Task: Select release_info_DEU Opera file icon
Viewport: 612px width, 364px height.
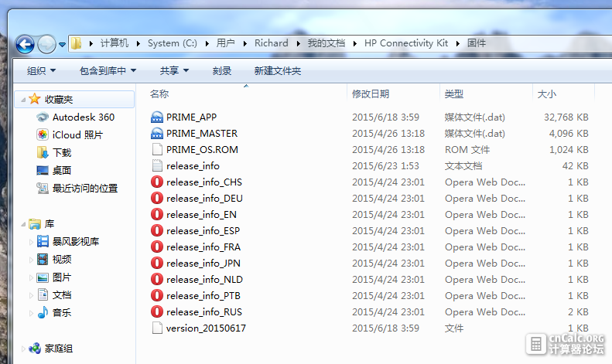Action: [x=157, y=199]
